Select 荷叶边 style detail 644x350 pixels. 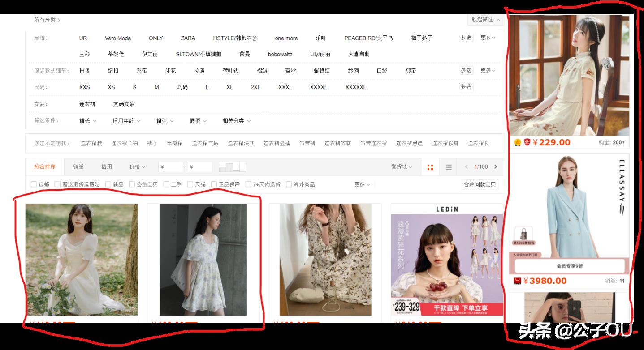(230, 71)
